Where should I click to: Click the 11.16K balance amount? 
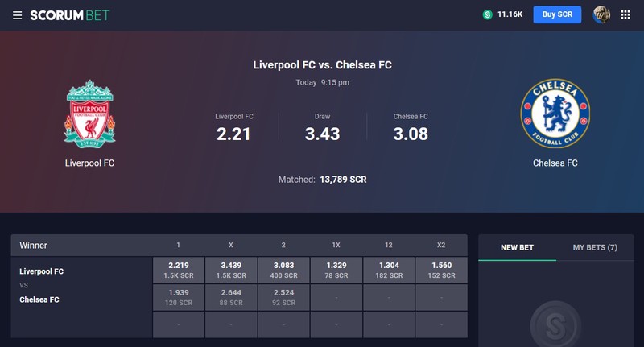point(510,14)
